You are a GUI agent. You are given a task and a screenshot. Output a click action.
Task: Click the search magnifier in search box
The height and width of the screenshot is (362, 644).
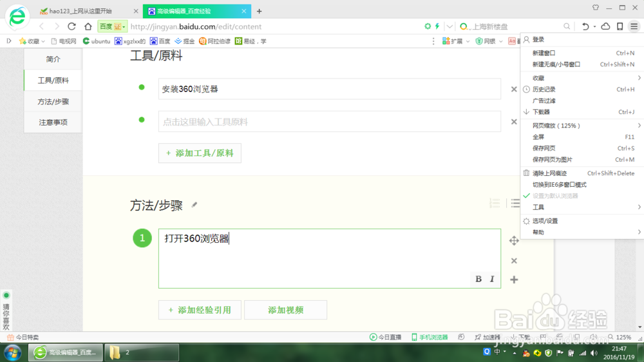[x=567, y=26]
